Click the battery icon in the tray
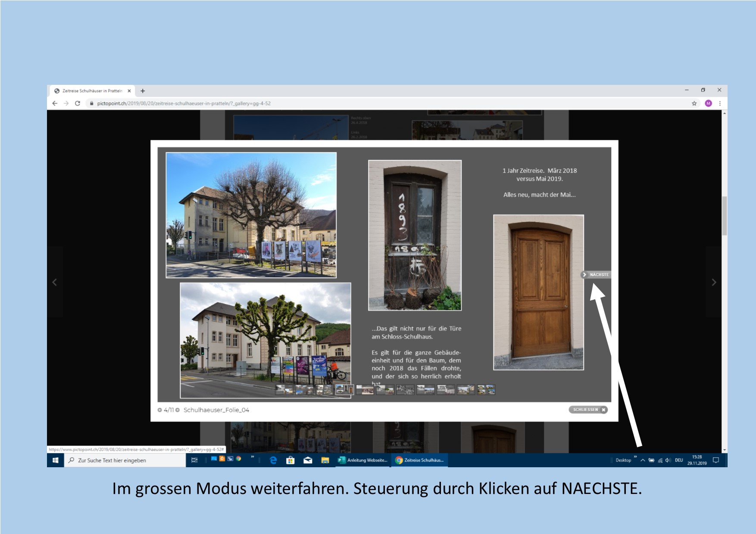The height and width of the screenshot is (534, 756). [x=651, y=460]
